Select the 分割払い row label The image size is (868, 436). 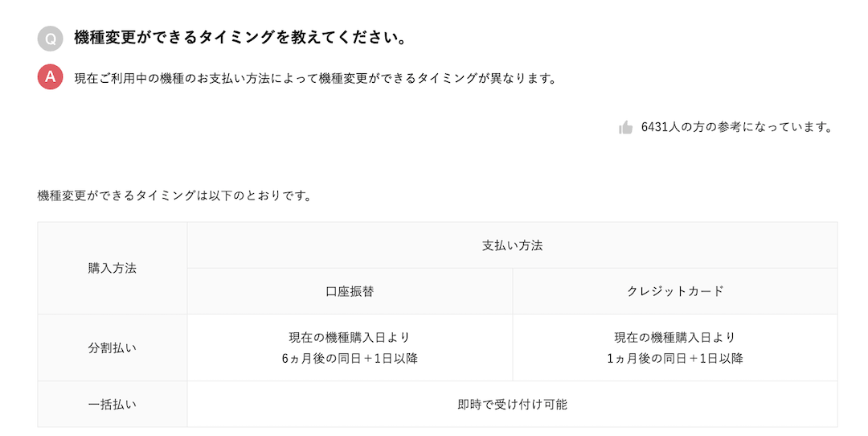click(x=113, y=348)
